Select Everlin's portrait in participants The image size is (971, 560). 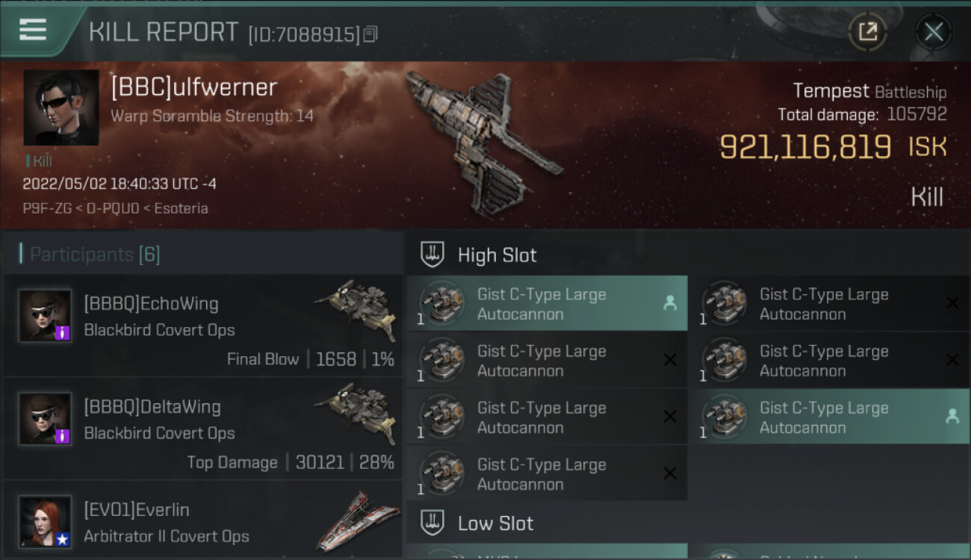coord(45,522)
